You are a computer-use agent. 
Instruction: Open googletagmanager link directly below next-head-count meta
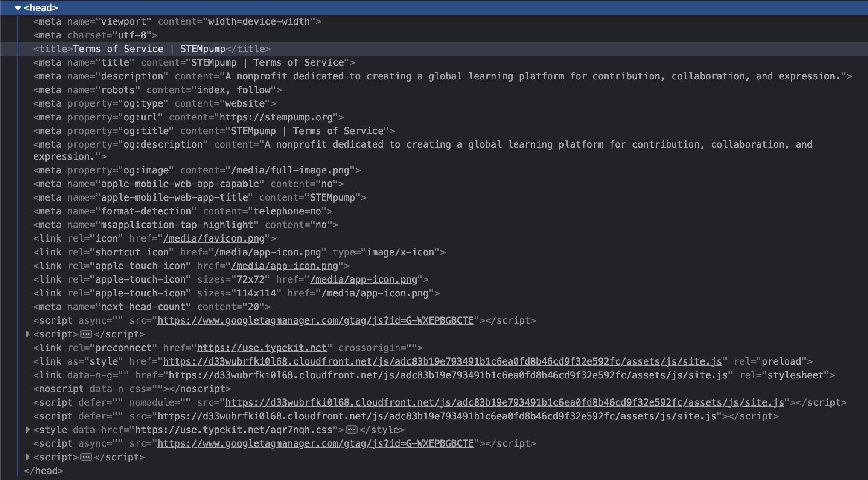tap(315, 320)
